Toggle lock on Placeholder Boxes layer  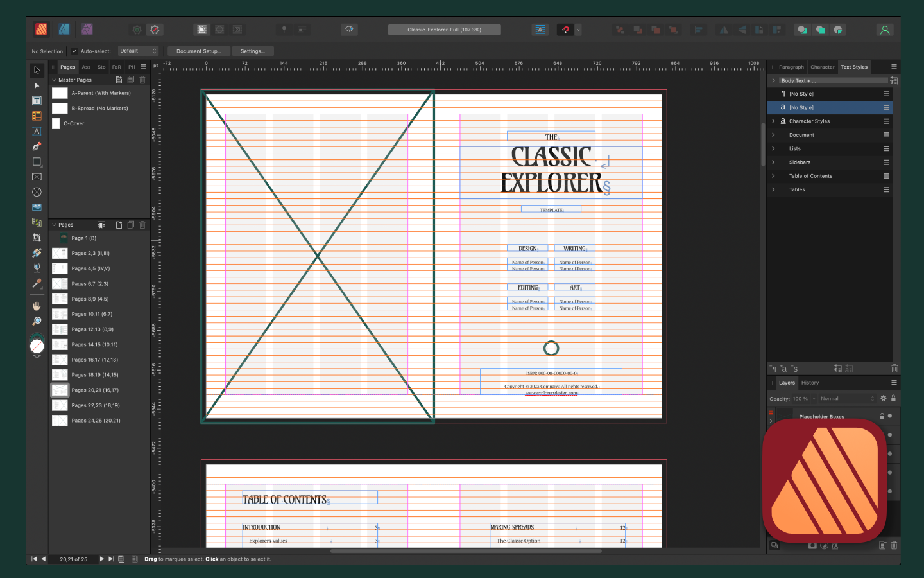click(x=882, y=416)
